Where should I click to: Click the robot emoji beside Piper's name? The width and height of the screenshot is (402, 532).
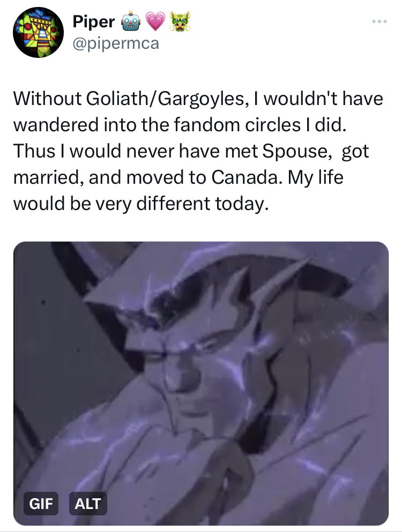[x=131, y=21]
